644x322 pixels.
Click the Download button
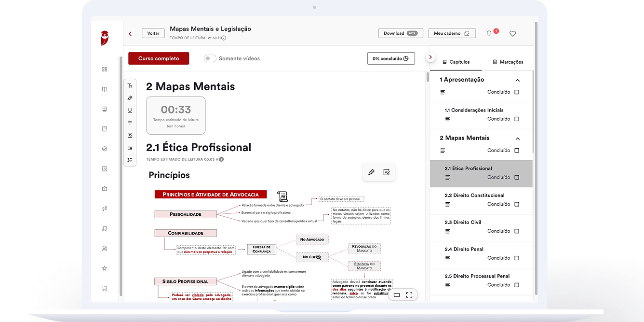(400, 33)
